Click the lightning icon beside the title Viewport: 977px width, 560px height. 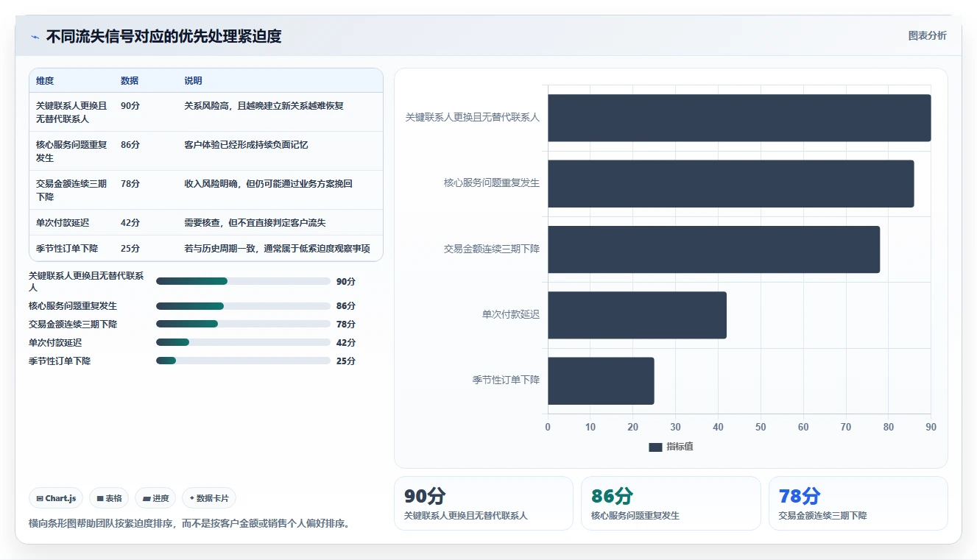[35, 37]
